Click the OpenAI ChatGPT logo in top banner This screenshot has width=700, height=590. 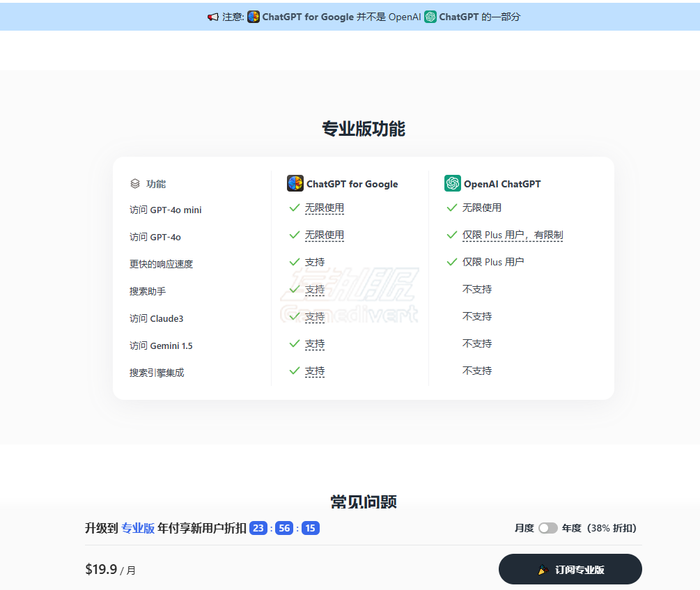430,17
